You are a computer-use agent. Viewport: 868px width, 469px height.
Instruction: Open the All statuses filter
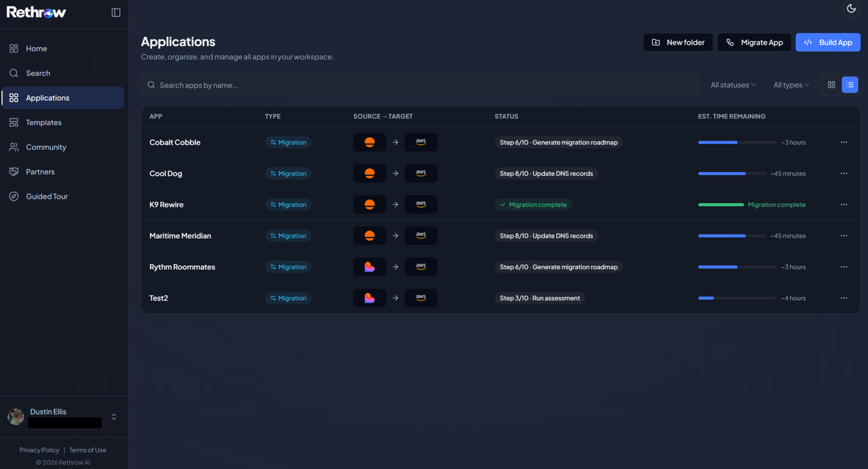coord(733,85)
